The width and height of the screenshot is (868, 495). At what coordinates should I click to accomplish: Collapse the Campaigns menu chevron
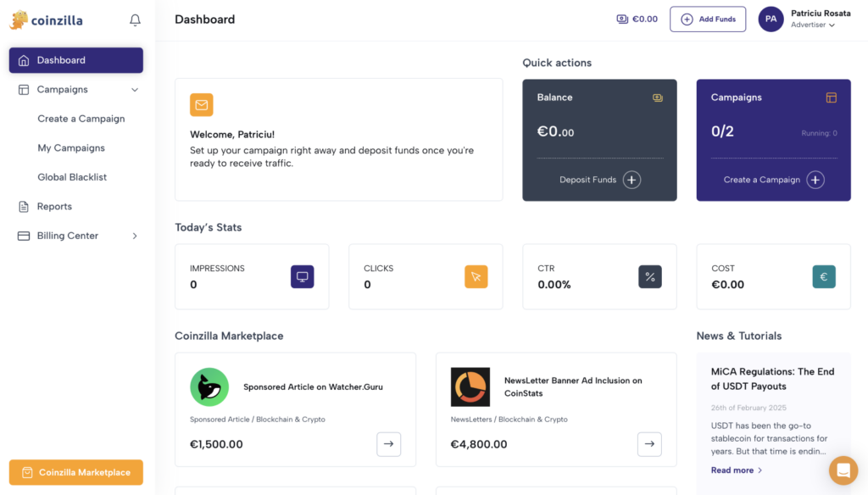point(135,90)
